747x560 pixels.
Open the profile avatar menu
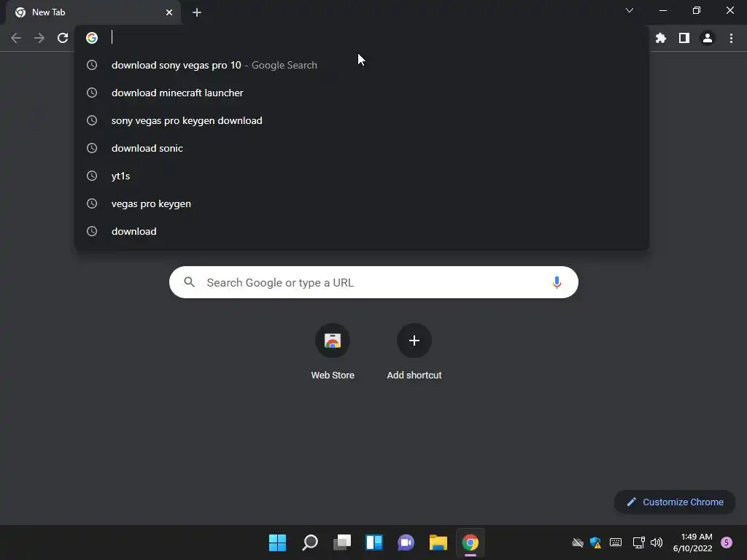click(x=708, y=38)
